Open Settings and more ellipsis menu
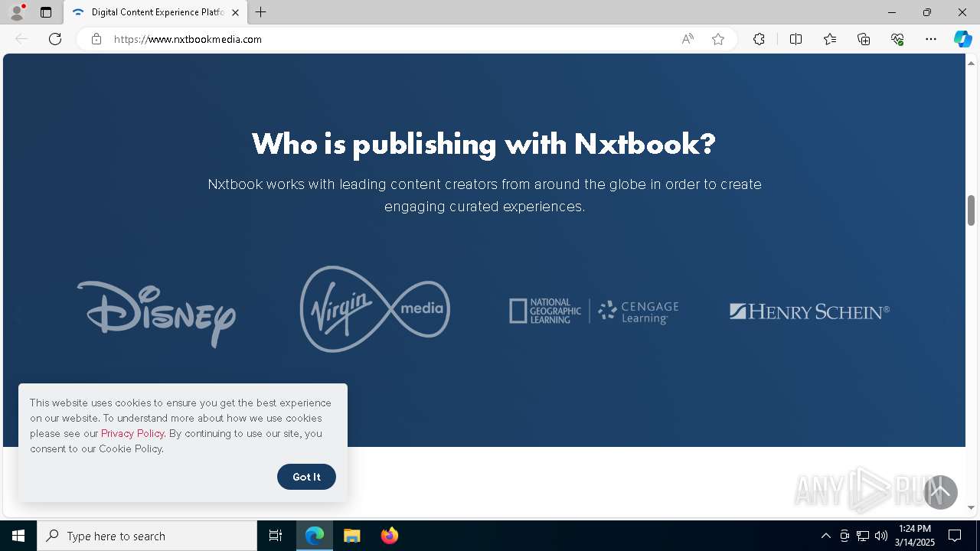 931,39
